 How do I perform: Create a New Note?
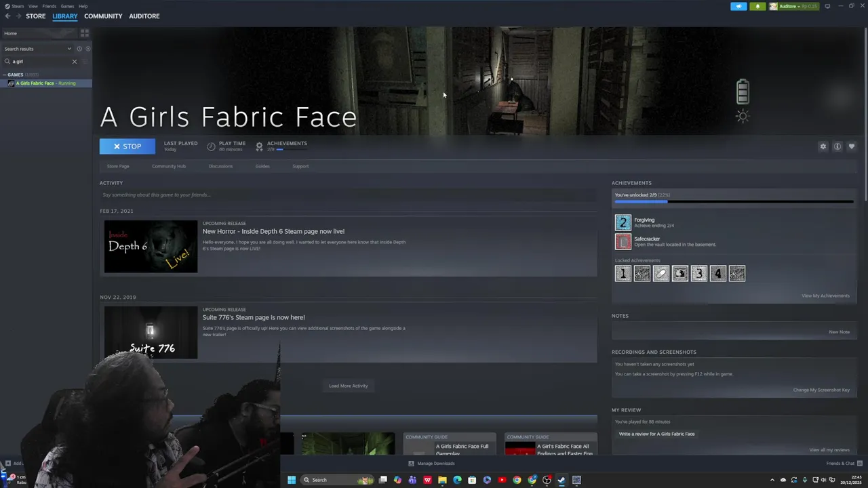tap(839, 332)
